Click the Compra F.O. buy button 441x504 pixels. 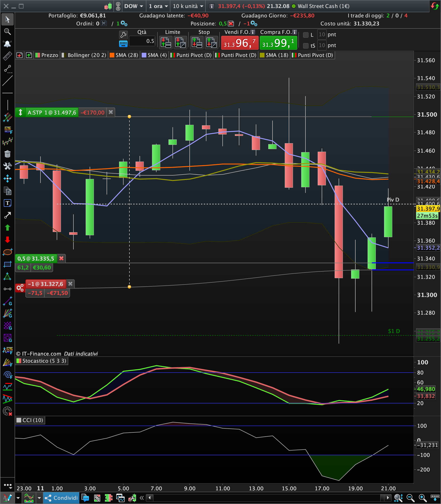(278, 43)
